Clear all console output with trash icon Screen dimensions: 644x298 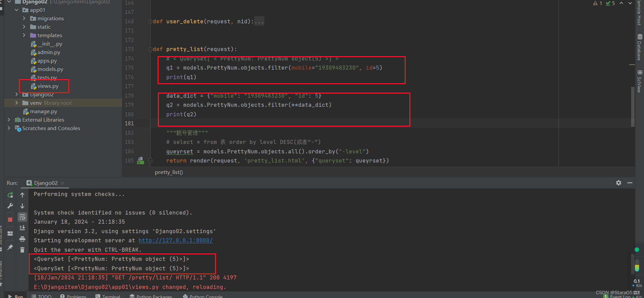point(22,250)
